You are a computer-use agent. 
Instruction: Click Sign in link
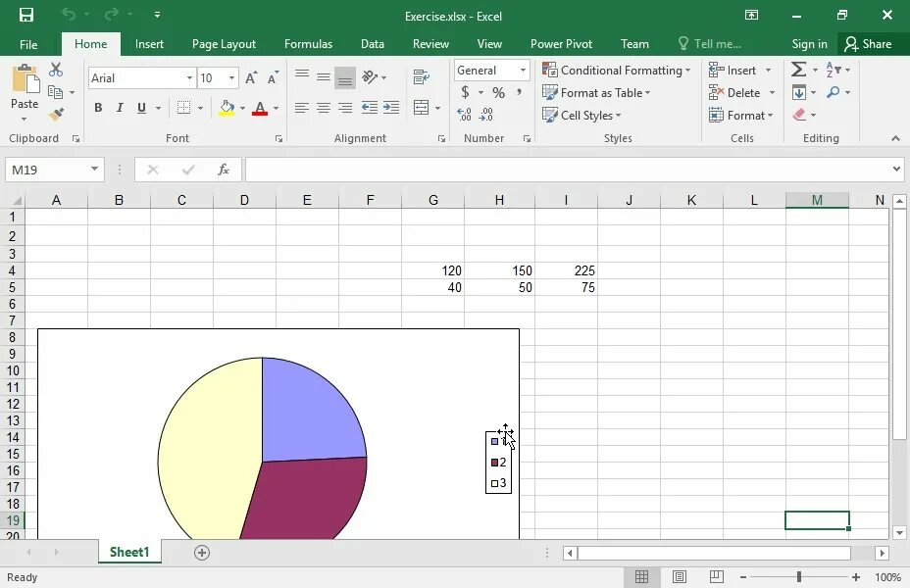tap(809, 44)
